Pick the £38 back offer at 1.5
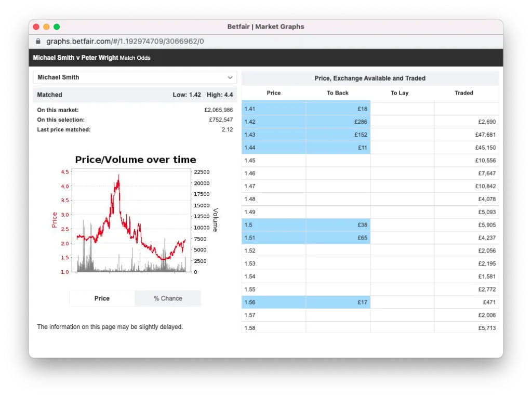 [338, 225]
